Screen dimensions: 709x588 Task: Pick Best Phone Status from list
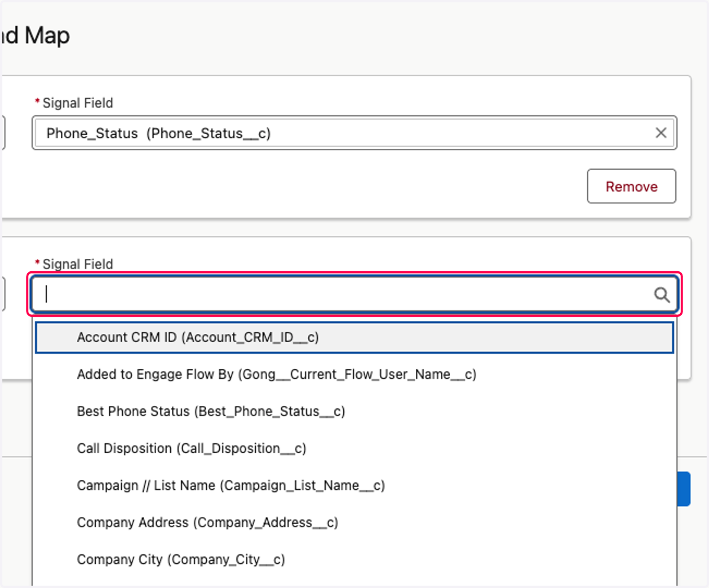(x=354, y=411)
